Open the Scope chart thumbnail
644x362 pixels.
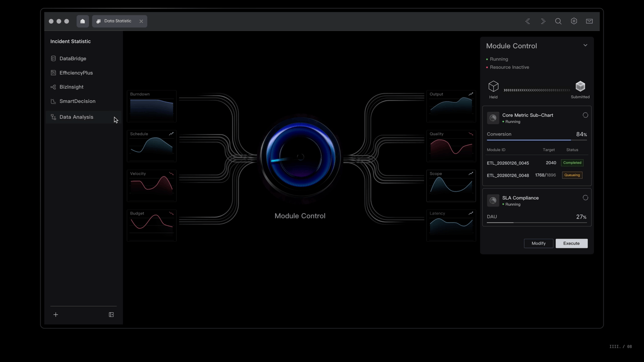(x=451, y=186)
